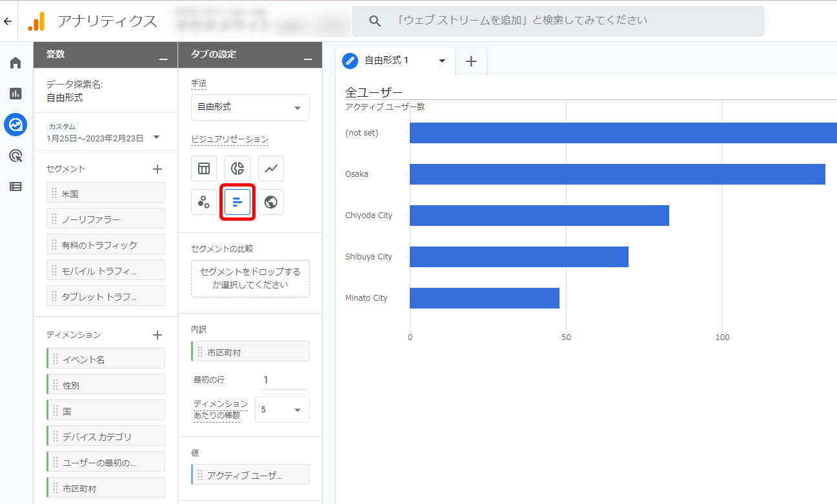Click the Minato City bar
Screen dimensions: 837x504
tap(485, 298)
